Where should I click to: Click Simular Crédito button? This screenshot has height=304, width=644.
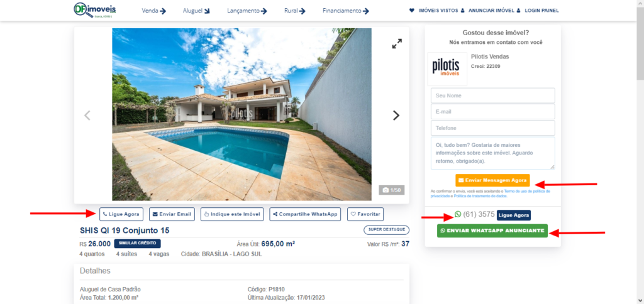click(x=138, y=243)
